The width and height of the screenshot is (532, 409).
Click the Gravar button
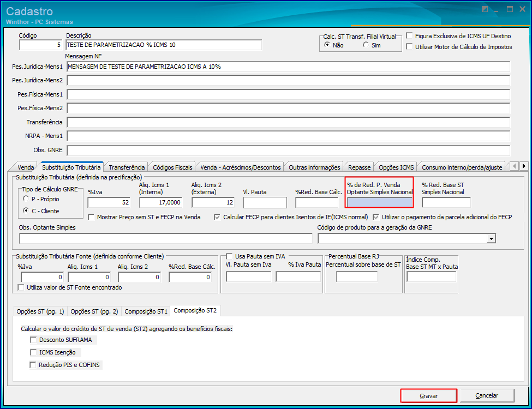point(428,396)
